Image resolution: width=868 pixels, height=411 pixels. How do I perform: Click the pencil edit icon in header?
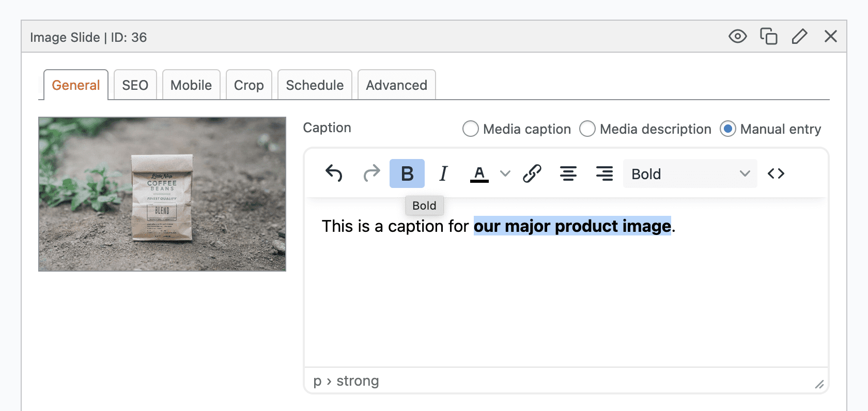tap(799, 37)
